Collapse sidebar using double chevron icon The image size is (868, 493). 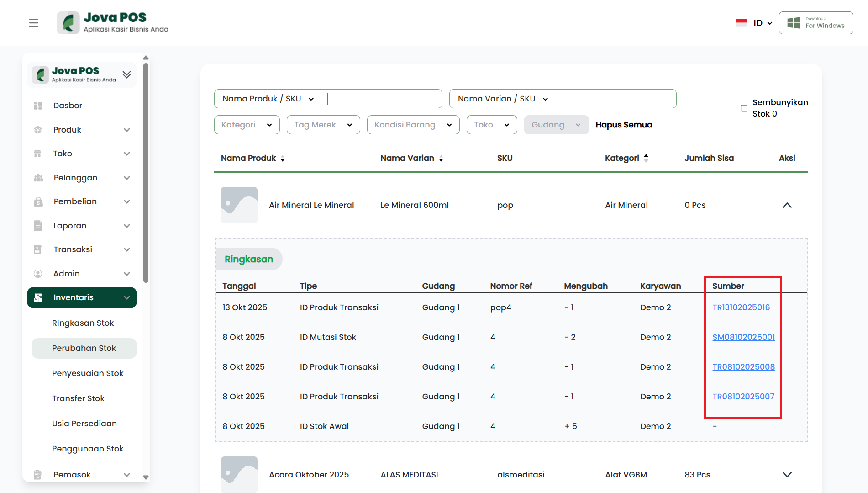tap(126, 74)
